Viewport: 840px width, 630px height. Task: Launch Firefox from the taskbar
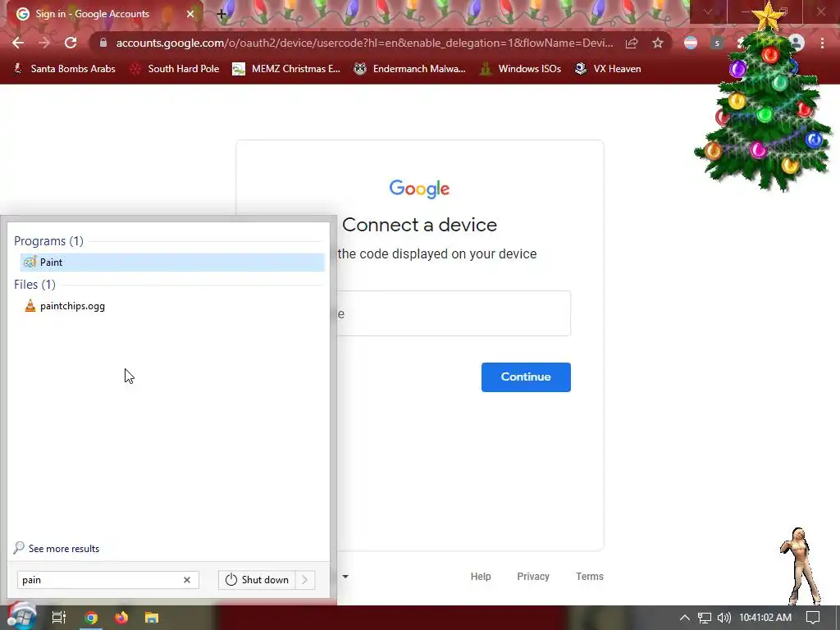pos(121,618)
